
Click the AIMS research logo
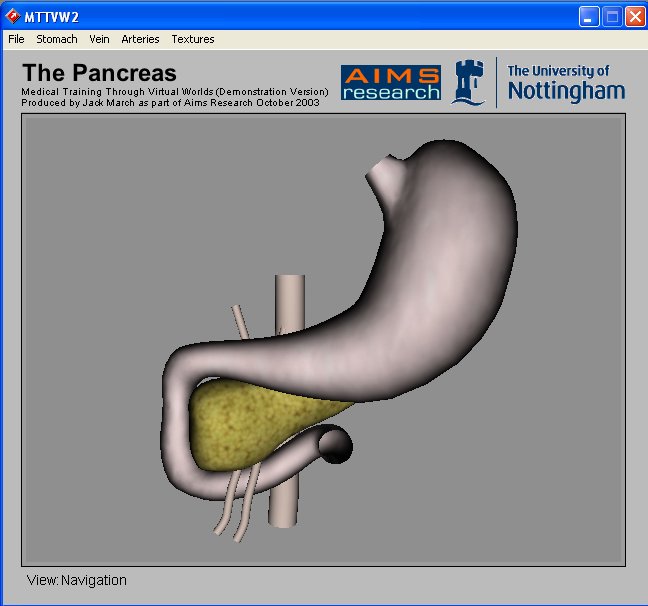(x=390, y=83)
